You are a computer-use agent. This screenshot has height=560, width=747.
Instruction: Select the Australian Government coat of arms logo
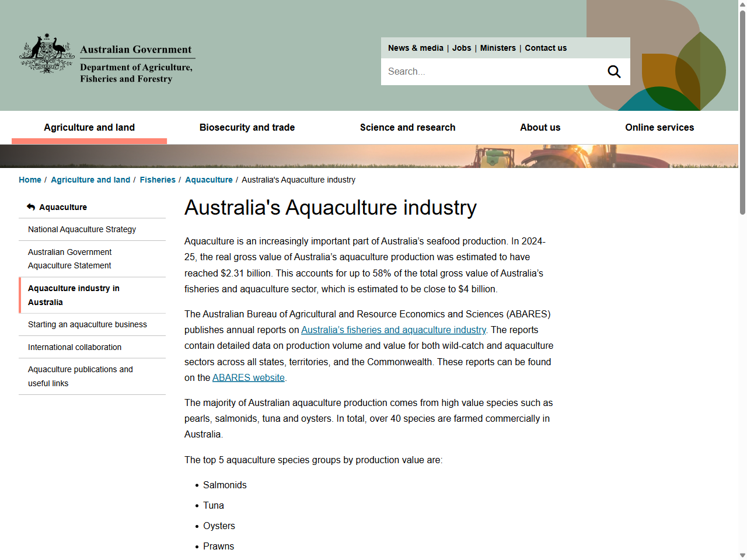(x=47, y=55)
